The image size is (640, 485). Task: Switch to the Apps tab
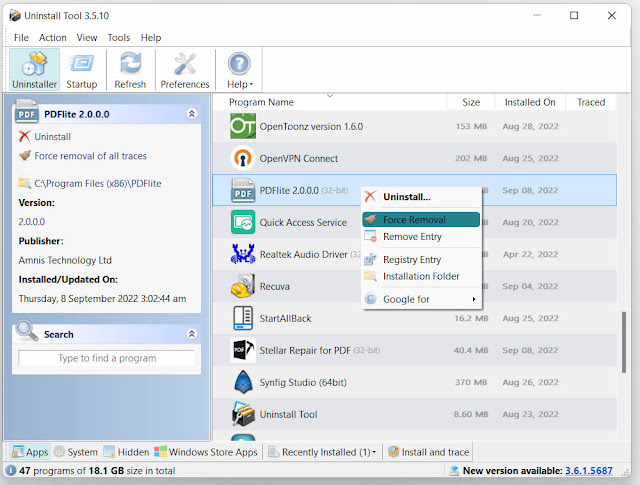[x=30, y=452]
